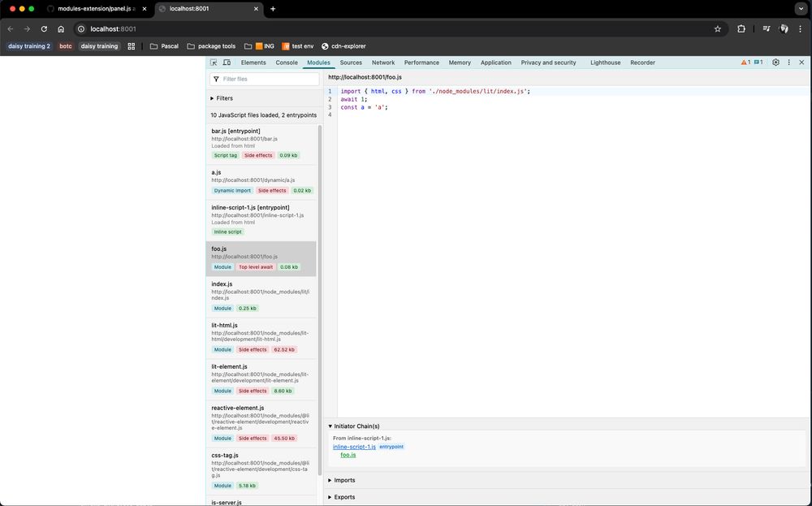The width and height of the screenshot is (812, 506).
Task: Close the localhost:8001 tab
Action: coord(256,9)
